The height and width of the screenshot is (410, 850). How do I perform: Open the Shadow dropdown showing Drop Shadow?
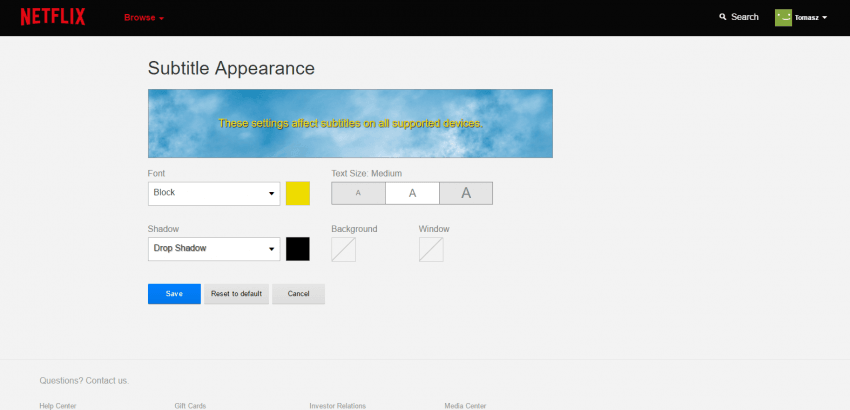[214, 249]
